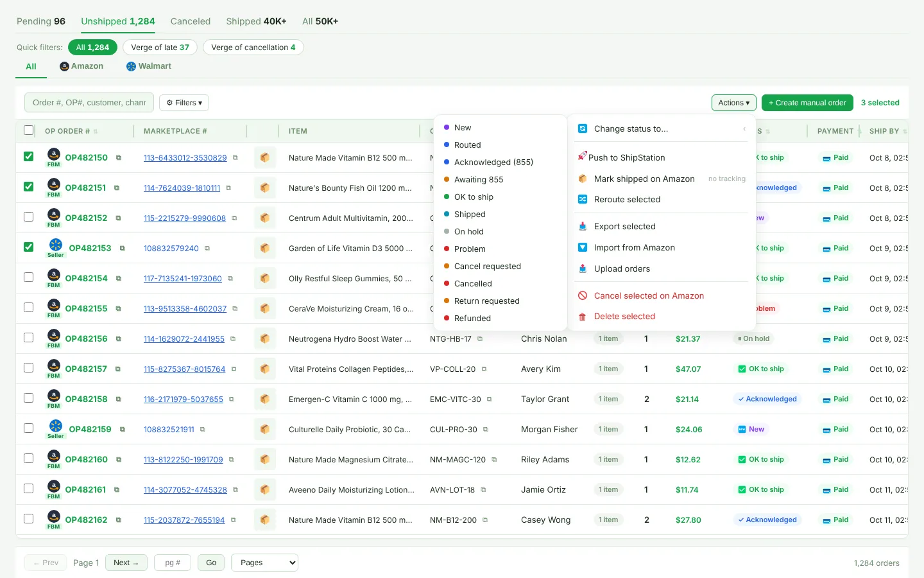Select Delete selected action
The image size is (924, 578).
coord(662,317)
